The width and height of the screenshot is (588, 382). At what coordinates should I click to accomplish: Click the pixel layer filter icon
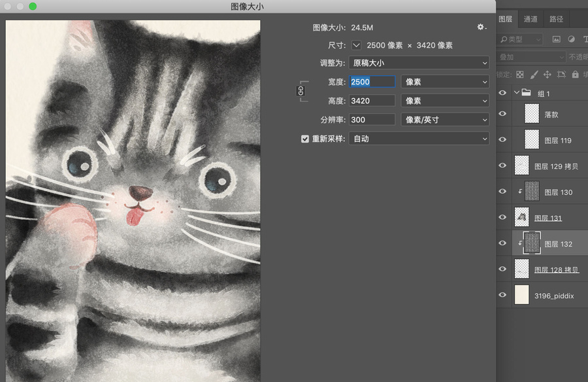[557, 39]
